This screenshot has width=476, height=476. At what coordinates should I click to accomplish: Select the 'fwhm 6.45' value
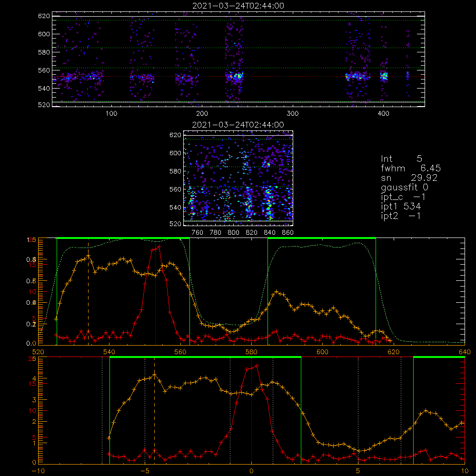click(411, 168)
